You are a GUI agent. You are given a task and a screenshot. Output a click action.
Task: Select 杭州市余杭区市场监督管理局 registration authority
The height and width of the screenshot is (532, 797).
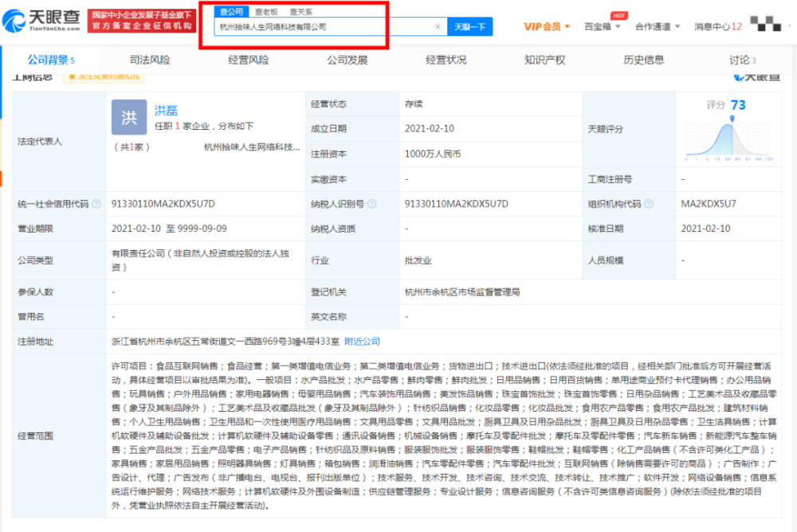coord(462,292)
